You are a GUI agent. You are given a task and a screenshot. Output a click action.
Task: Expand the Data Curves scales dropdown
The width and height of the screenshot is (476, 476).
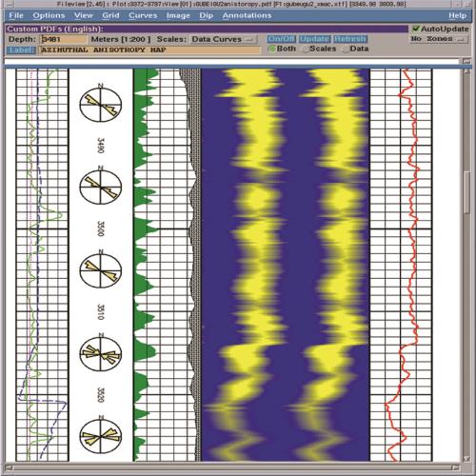[224, 39]
